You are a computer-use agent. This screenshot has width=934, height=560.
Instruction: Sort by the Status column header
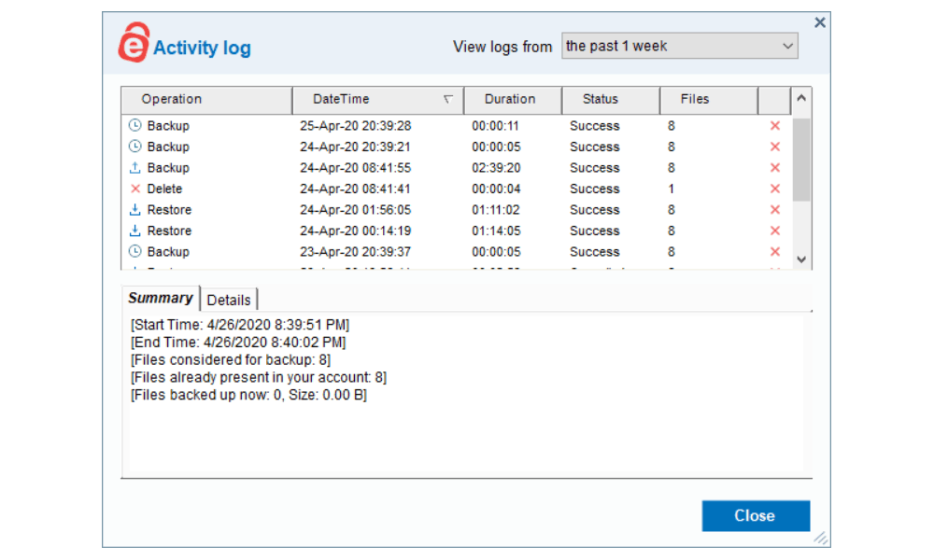click(611, 99)
